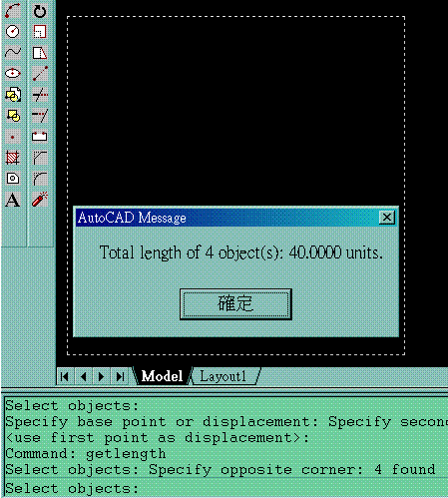The height and width of the screenshot is (498, 448).
Task: Select the Region tool
Action: point(13,179)
